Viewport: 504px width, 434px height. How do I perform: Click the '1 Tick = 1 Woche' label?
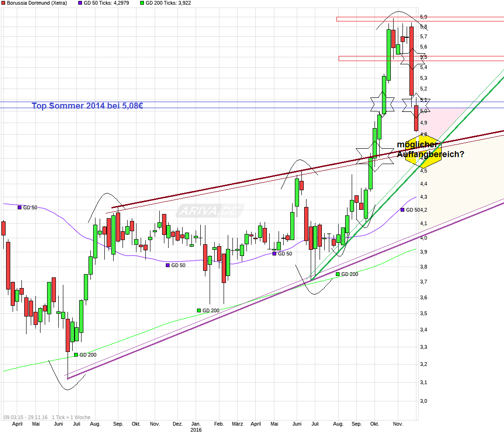coord(71,417)
